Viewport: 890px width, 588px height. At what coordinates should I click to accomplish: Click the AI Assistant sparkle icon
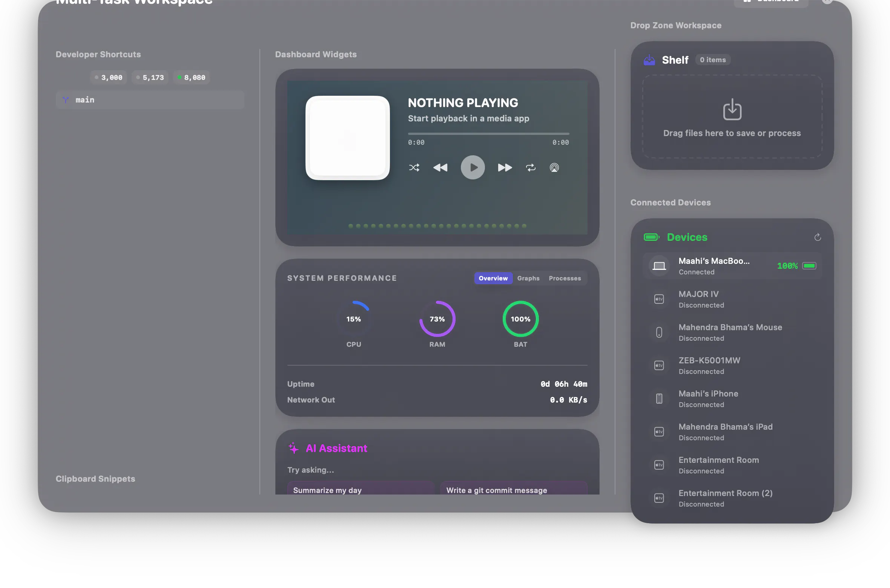pos(293,448)
